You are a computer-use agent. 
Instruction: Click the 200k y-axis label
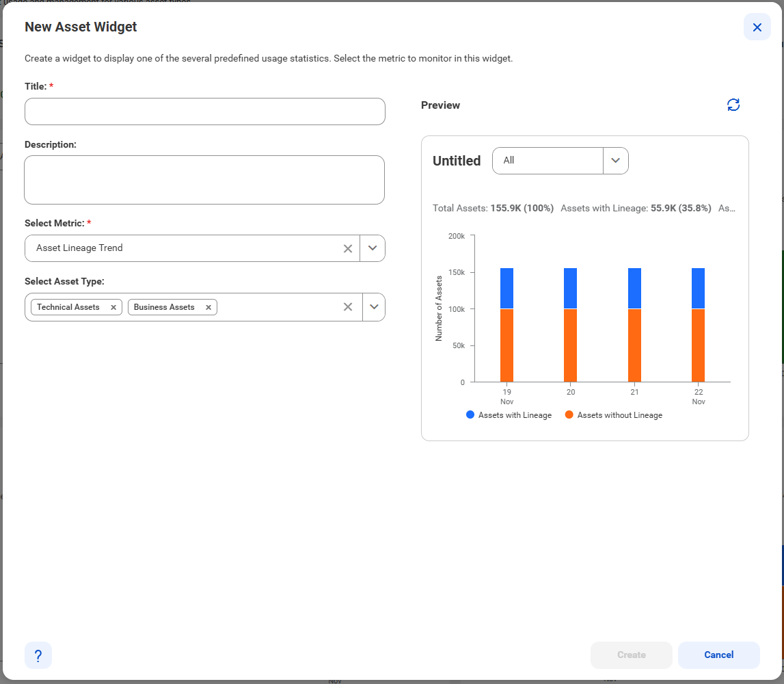pyautogui.click(x=457, y=236)
